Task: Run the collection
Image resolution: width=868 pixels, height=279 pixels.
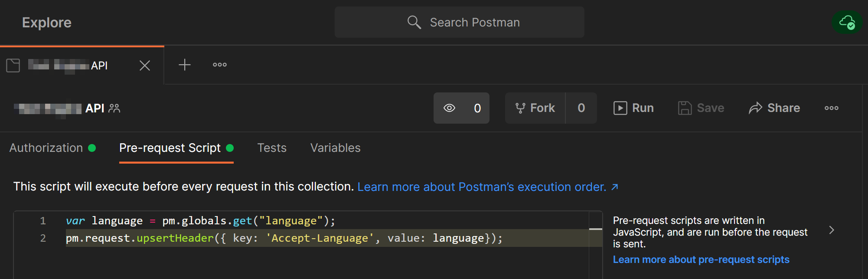Action: pyautogui.click(x=633, y=108)
